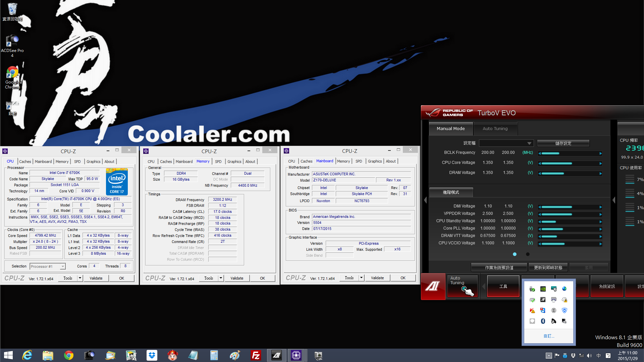Launch FileZilla from taskbar
Image resolution: width=644 pixels, height=362 pixels.
point(256,355)
